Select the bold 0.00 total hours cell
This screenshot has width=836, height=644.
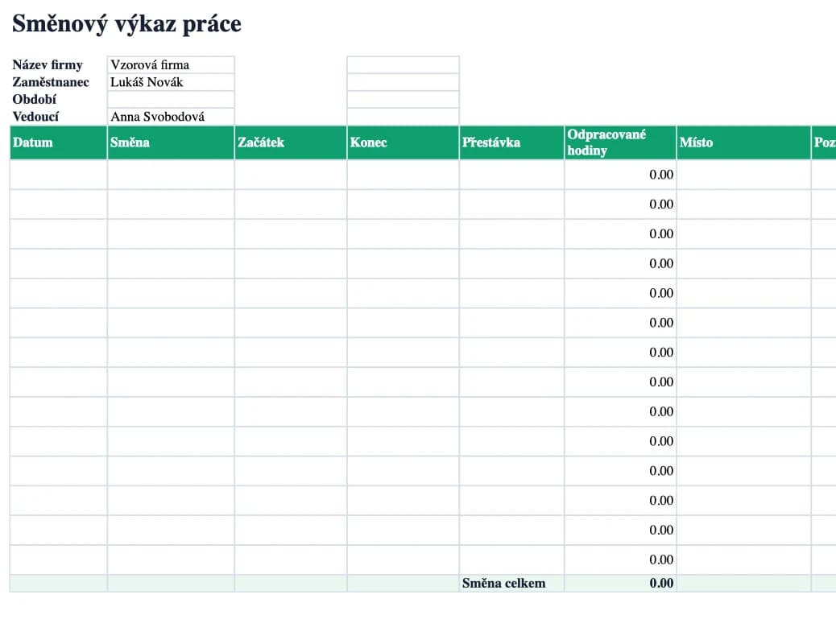point(621,584)
